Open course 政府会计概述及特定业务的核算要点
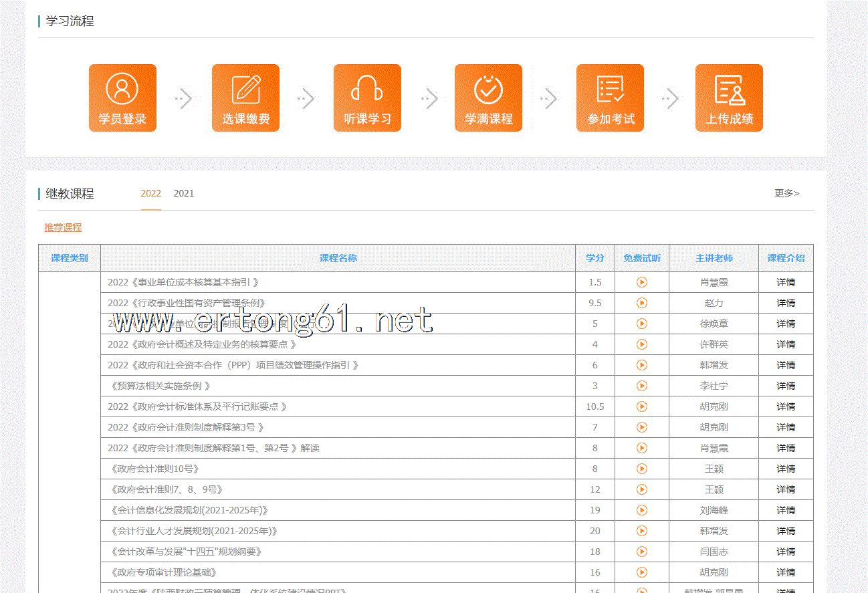Viewport: 868px width, 593px height. pos(201,344)
